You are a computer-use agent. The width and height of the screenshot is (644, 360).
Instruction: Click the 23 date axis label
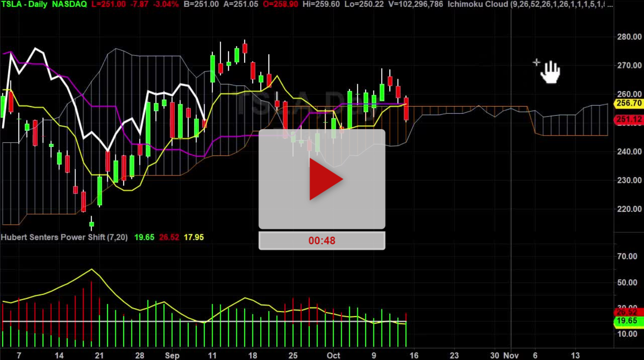click(454, 356)
